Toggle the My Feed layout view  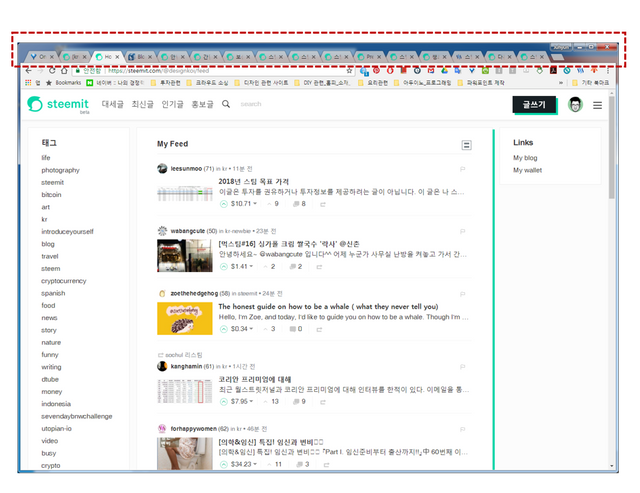(x=467, y=145)
